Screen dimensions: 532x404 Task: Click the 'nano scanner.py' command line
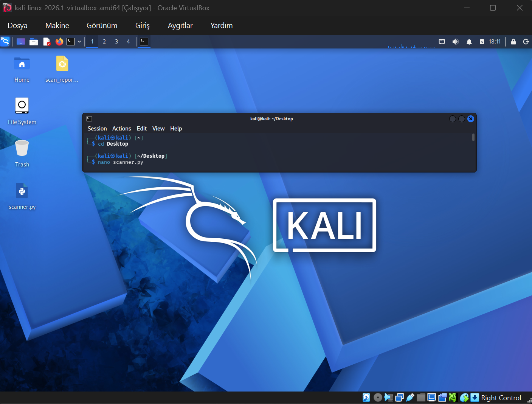tap(121, 162)
